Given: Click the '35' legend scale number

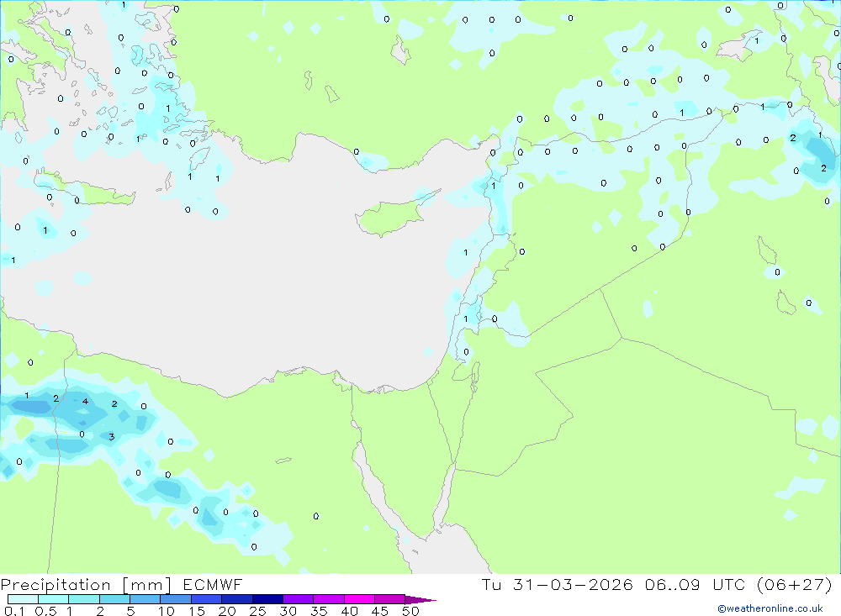Looking at the screenshot, I should [x=319, y=611].
